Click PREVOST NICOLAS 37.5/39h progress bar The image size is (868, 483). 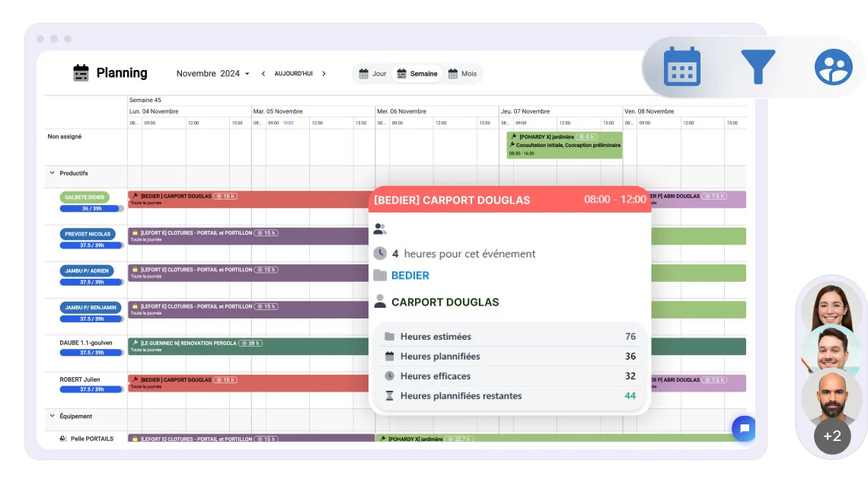click(x=92, y=245)
